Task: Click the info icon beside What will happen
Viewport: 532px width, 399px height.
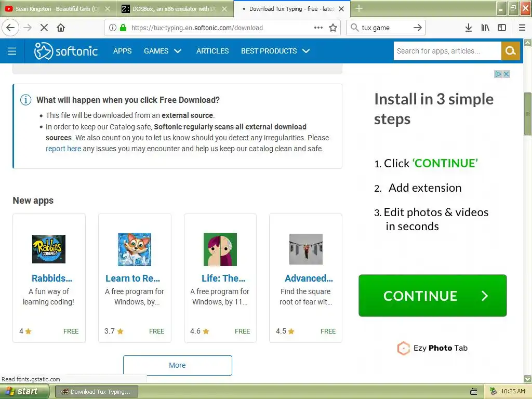Action: (x=26, y=100)
